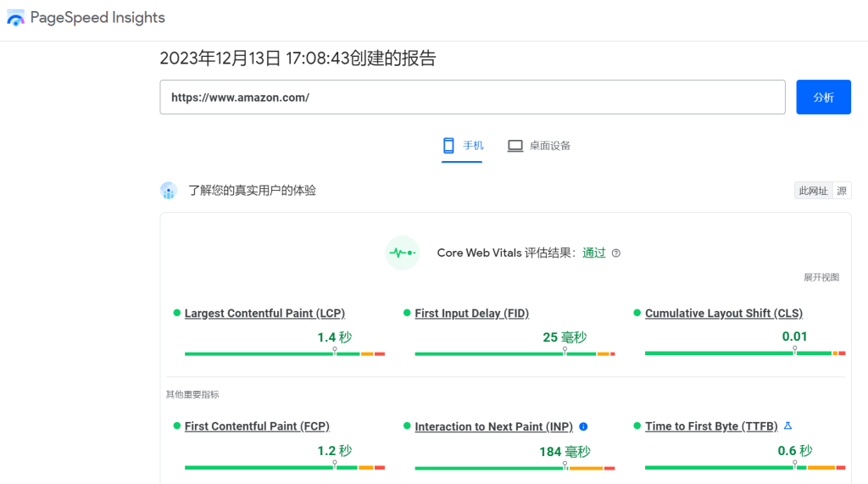Click the Core Web Vitals 评估结果 label
Image resolution: width=868 pixels, height=484 pixels.
(507, 253)
